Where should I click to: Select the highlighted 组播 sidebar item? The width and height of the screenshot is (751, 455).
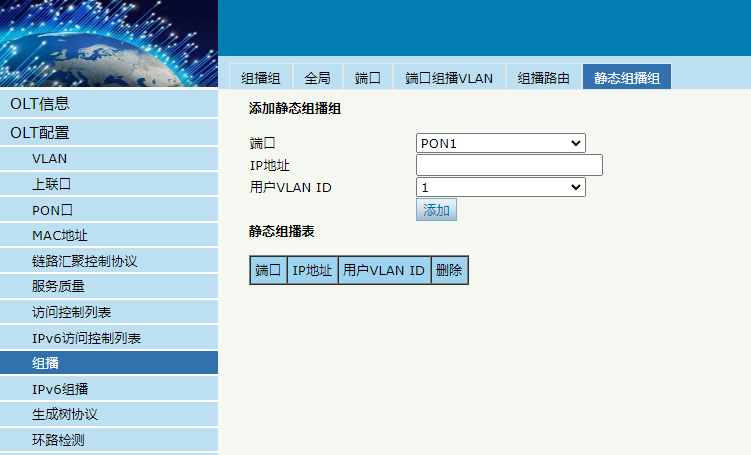point(109,363)
